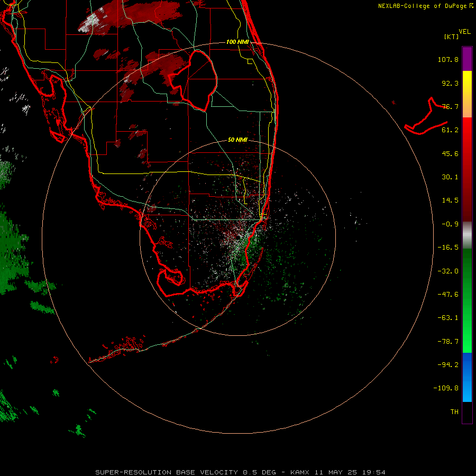Click the -94.2 velocity scale value
This screenshot has height=476, width=476.
(448, 365)
